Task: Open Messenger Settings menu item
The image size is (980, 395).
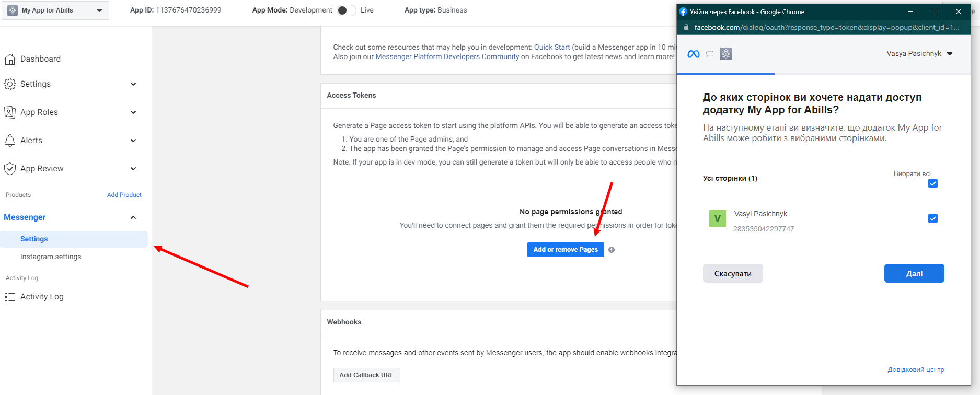Action: pos(34,239)
